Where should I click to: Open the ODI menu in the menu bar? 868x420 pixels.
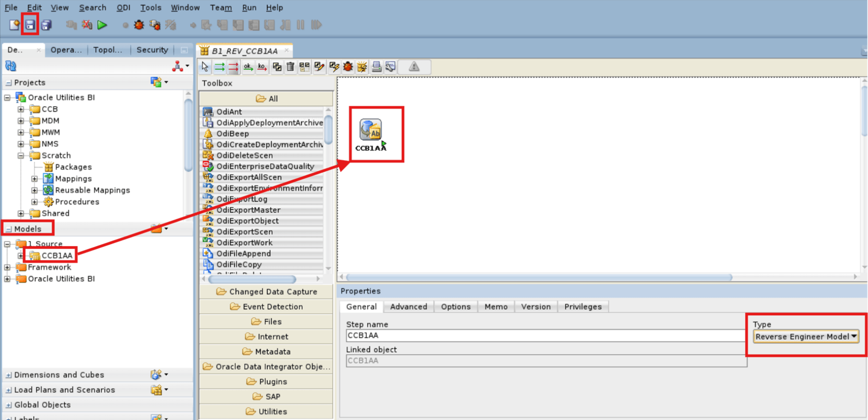tap(123, 7)
